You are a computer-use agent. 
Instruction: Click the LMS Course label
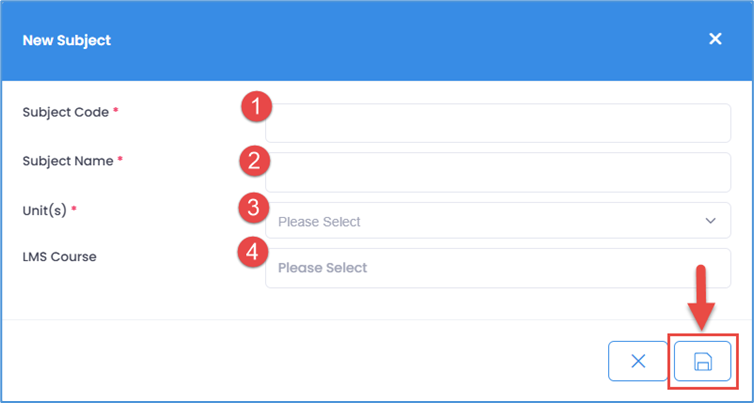tap(60, 256)
